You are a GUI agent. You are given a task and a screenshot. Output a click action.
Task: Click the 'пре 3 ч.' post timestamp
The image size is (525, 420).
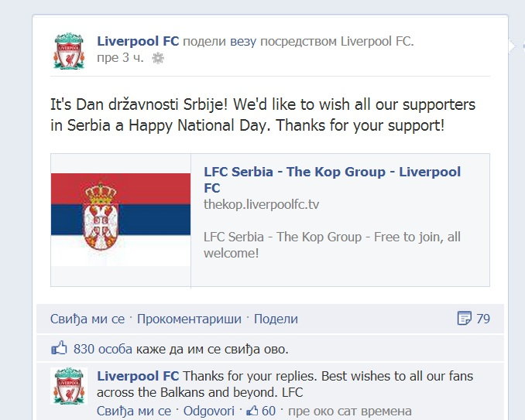click(120, 58)
